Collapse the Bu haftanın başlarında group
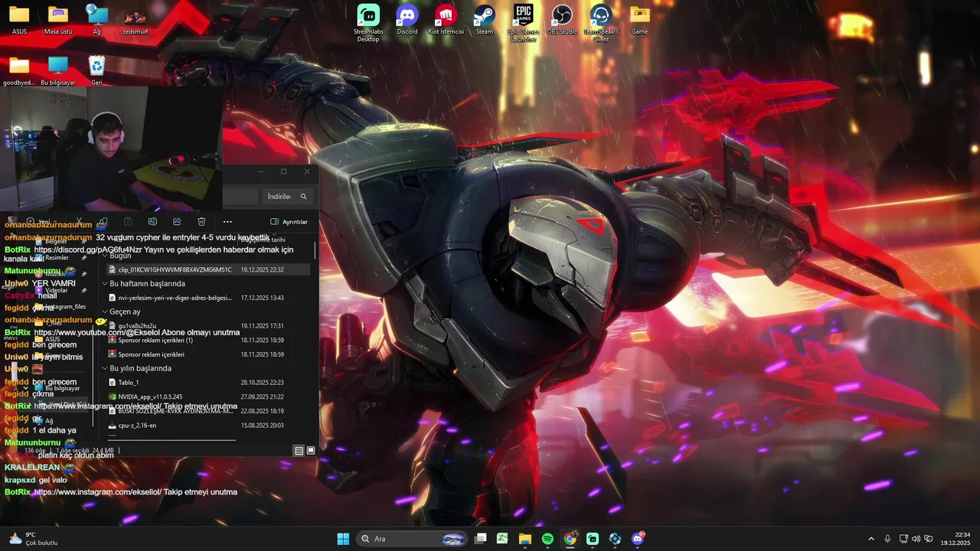The width and height of the screenshot is (980, 551). (105, 284)
